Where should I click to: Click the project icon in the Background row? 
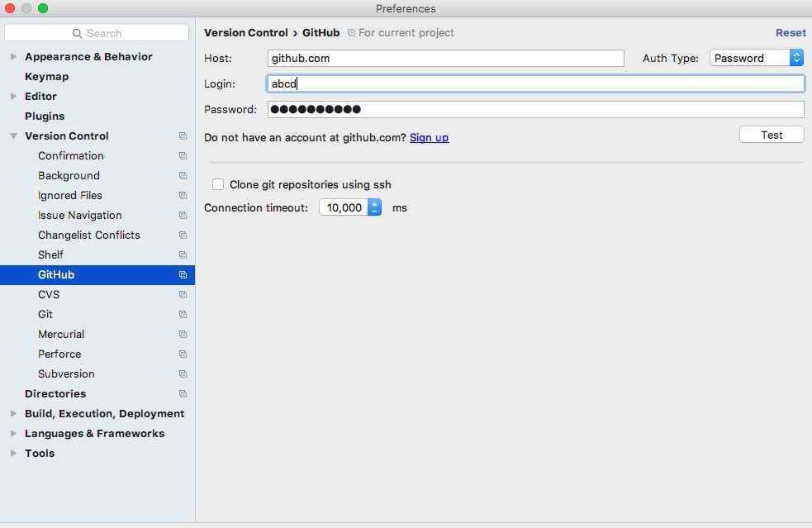point(183,176)
